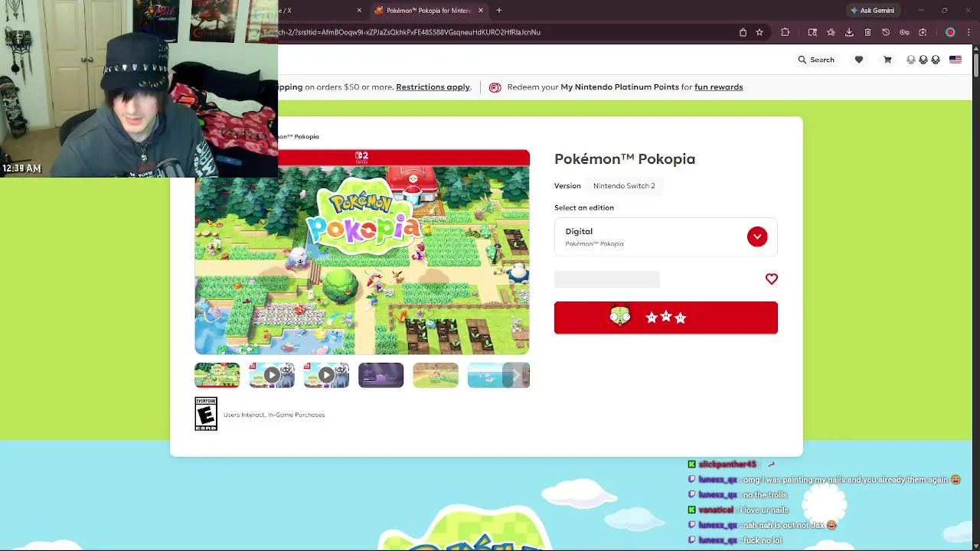Open the wish list heart in site header
Image resolution: width=980 pixels, height=551 pixels.
tap(859, 60)
